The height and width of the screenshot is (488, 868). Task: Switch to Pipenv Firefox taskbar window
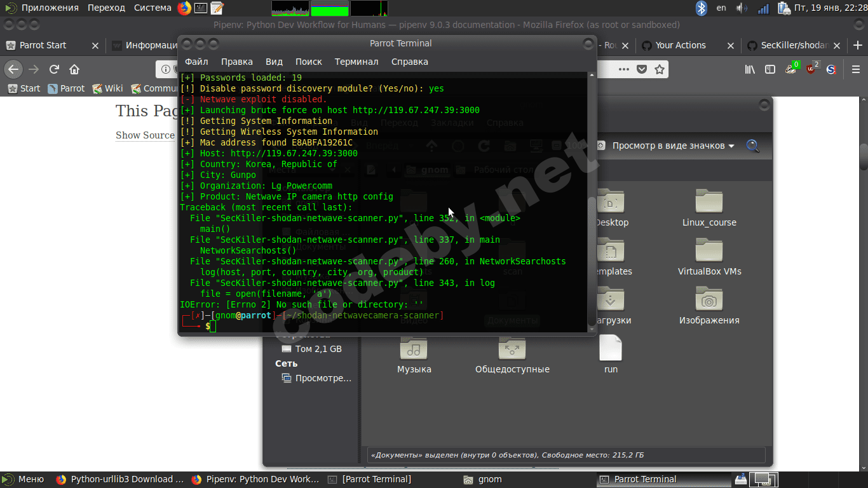click(x=255, y=479)
